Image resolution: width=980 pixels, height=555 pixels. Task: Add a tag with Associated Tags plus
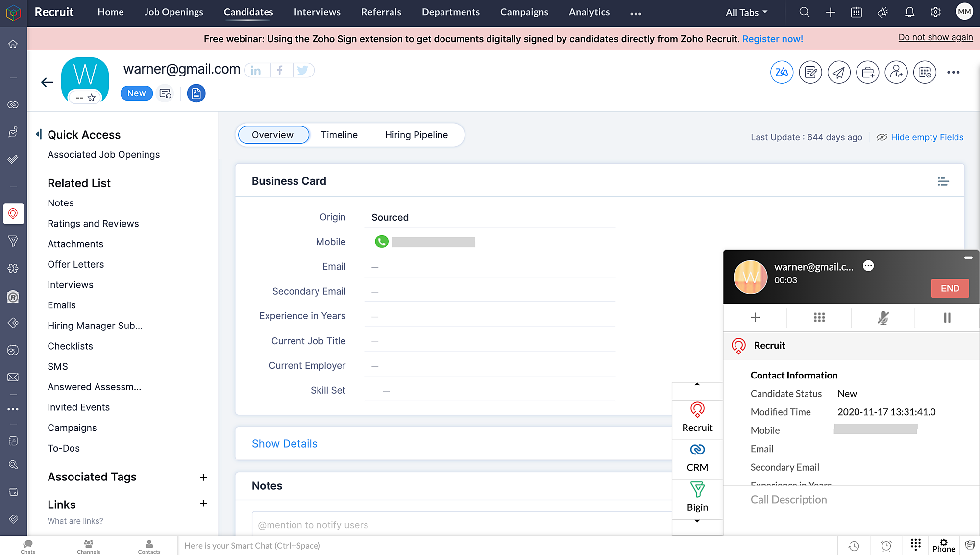point(203,478)
